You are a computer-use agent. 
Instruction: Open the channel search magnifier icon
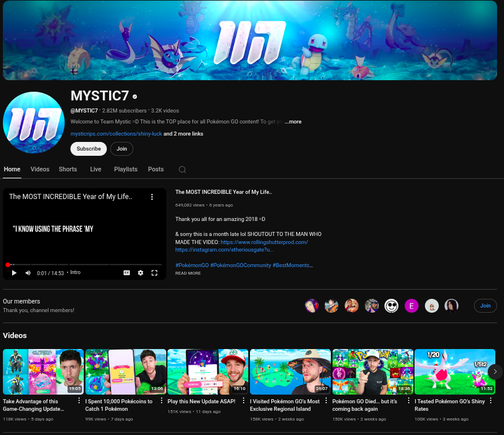[182, 170]
